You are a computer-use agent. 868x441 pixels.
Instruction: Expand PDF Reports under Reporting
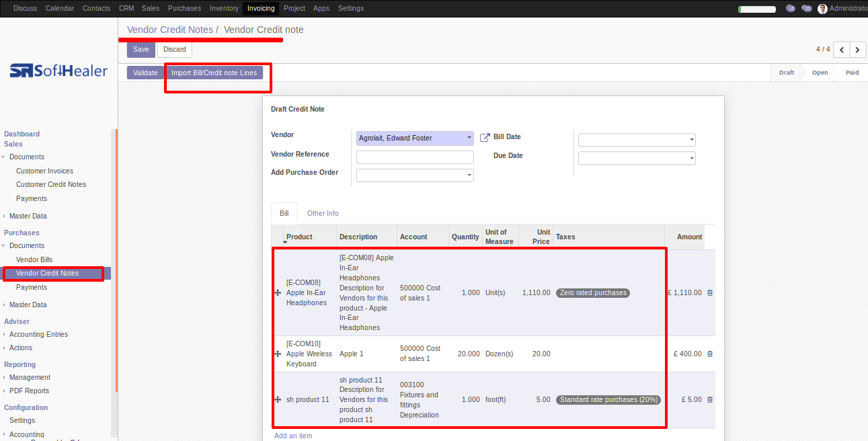click(x=29, y=391)
